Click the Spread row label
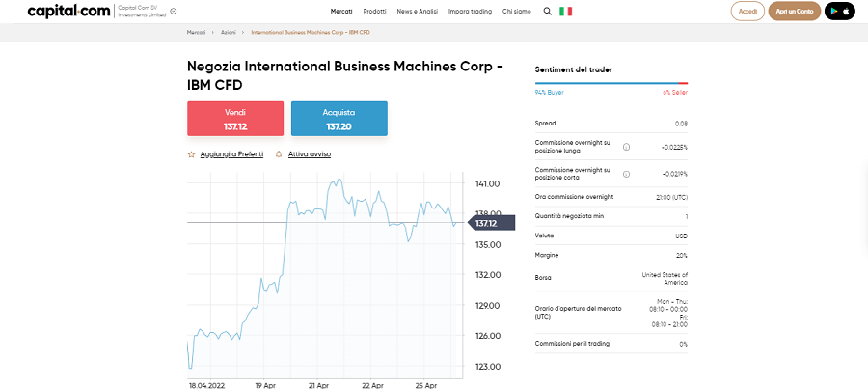This screenshot has height=389, width=868. tap(545, 123)
